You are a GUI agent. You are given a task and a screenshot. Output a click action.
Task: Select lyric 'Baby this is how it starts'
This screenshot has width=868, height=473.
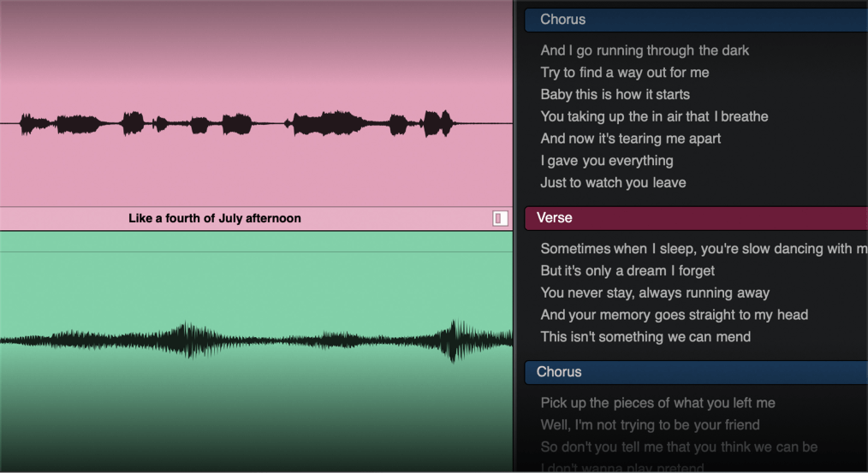[615, 95]
